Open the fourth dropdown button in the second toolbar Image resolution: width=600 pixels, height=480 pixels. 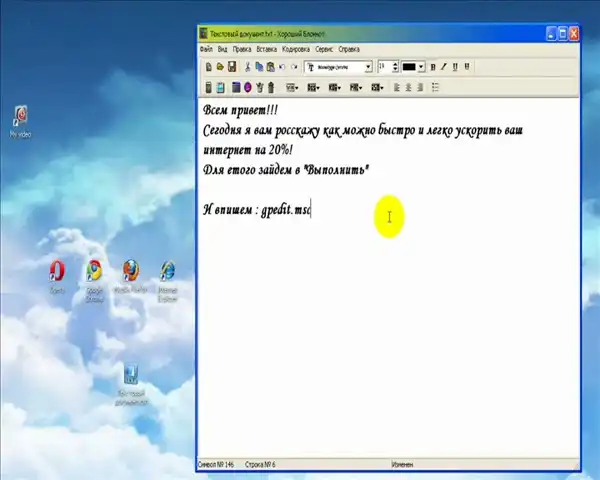[x=356, y=88]
